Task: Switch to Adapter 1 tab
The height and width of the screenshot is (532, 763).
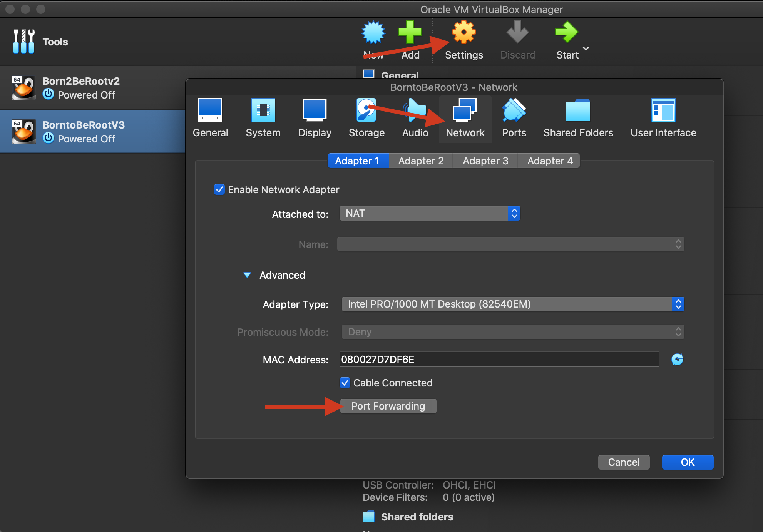Action: (x=358, y=161)
